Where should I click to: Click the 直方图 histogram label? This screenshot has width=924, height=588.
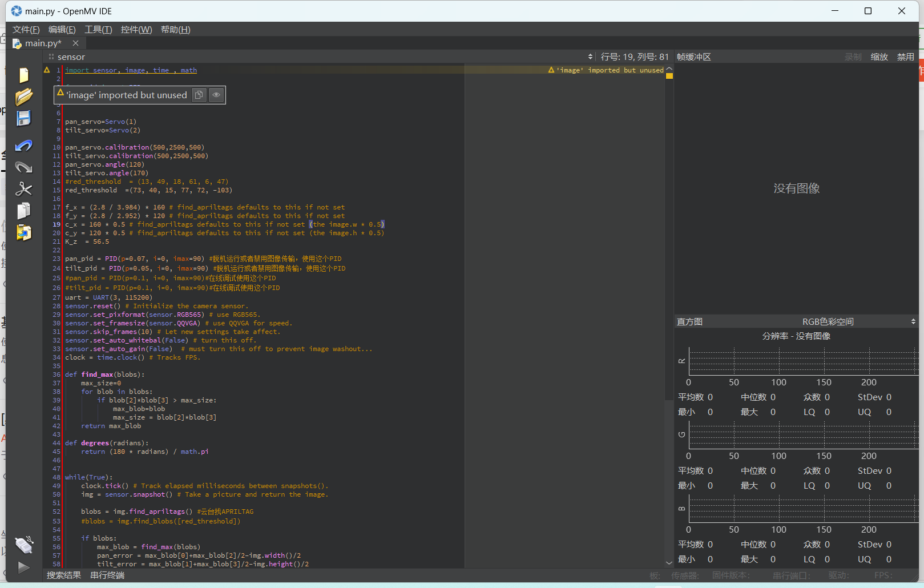pyautogui.click(x=689, y=321)
